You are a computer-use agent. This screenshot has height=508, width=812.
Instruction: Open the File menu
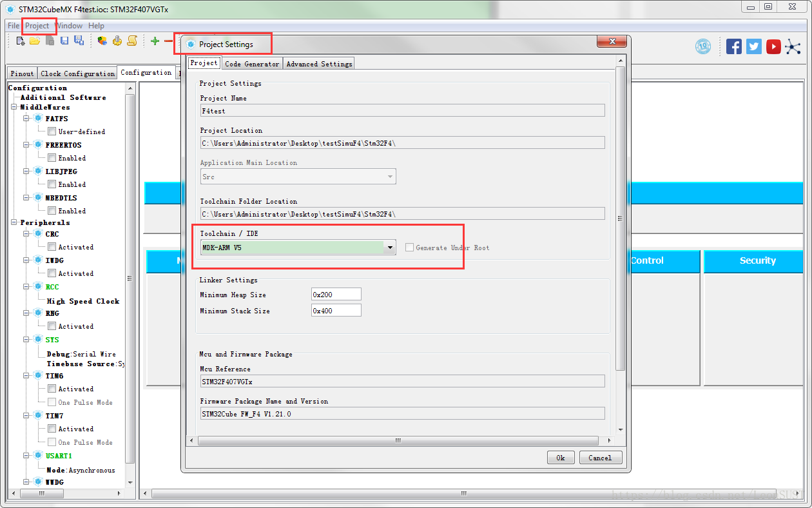14,26
